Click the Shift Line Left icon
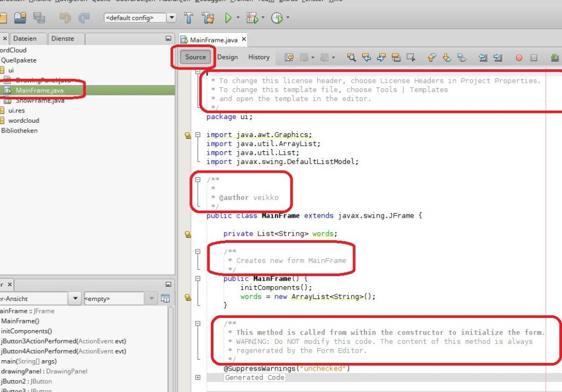This screenshot has height=392, width=562. (x=483, y=58)
